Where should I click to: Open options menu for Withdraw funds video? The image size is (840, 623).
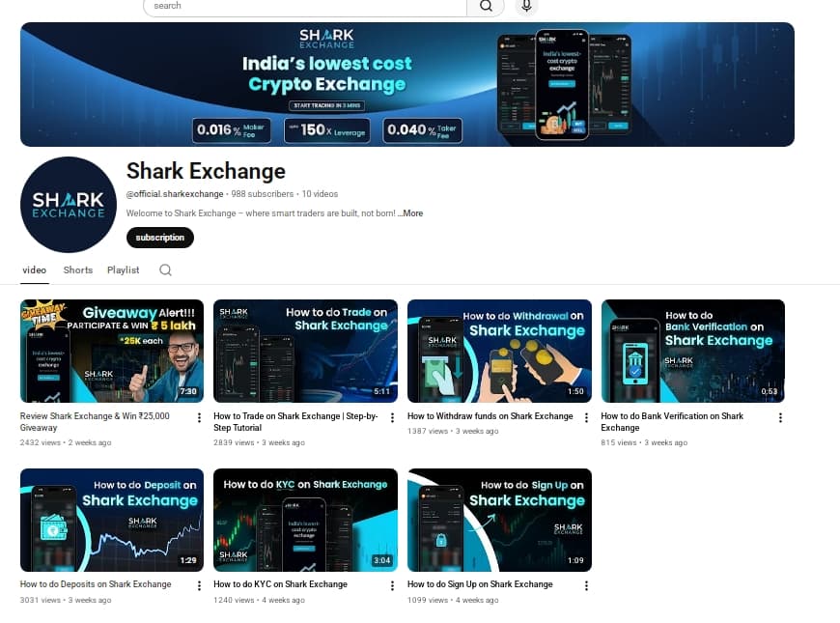[586, 417]
